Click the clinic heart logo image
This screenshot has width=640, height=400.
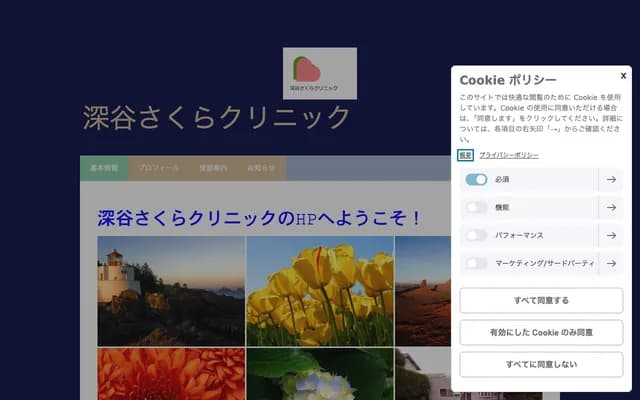pos(320,73)
